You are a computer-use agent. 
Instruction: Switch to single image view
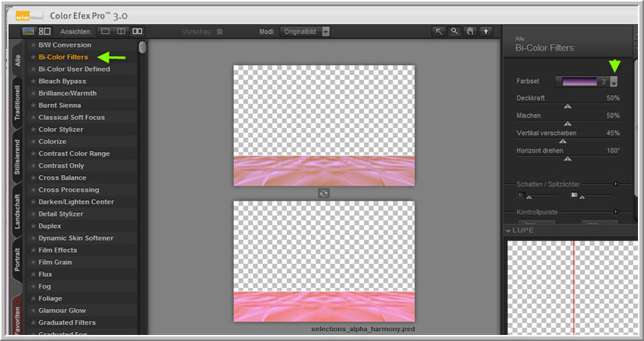106,31
